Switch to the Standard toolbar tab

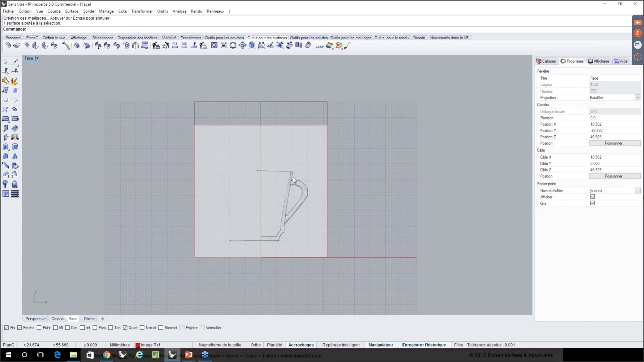pos(13,38)
